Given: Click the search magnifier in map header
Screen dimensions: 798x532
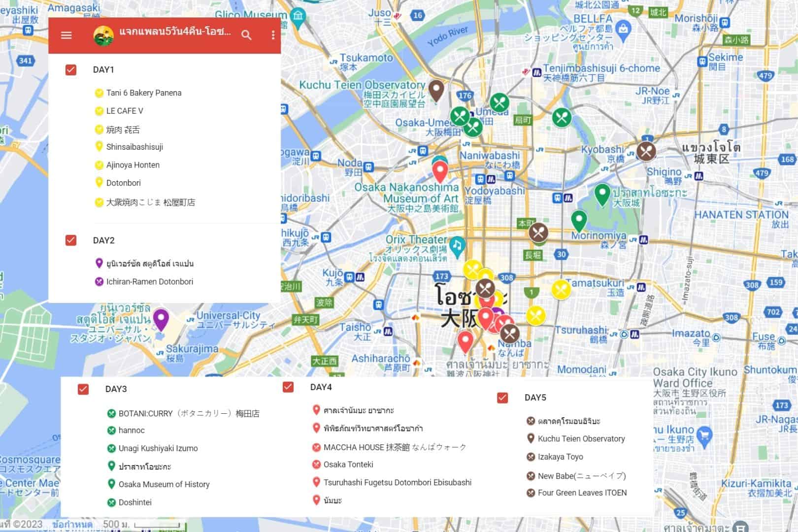Looking at the screenshot, I should click(246, 35).
